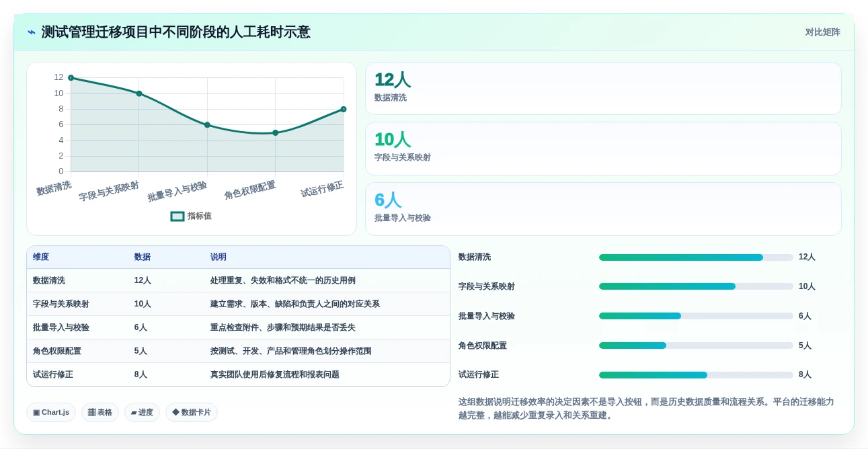Click the 数据清洗 progress row label
The image size is (868, 449).
(475, 257)
